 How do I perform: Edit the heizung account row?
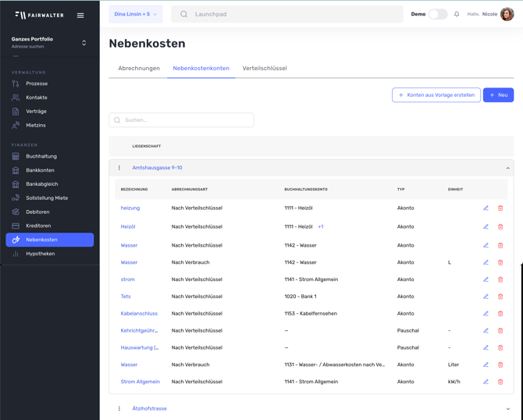(x=486, y=208)
